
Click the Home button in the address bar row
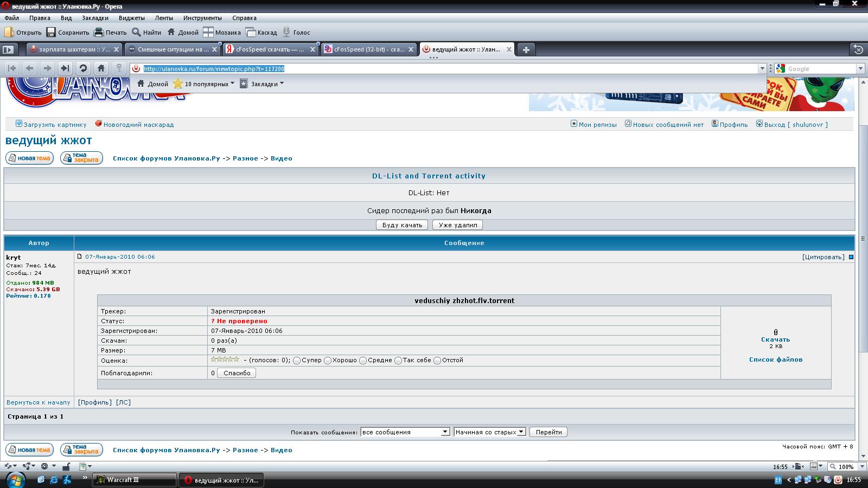tap(101, 68)
